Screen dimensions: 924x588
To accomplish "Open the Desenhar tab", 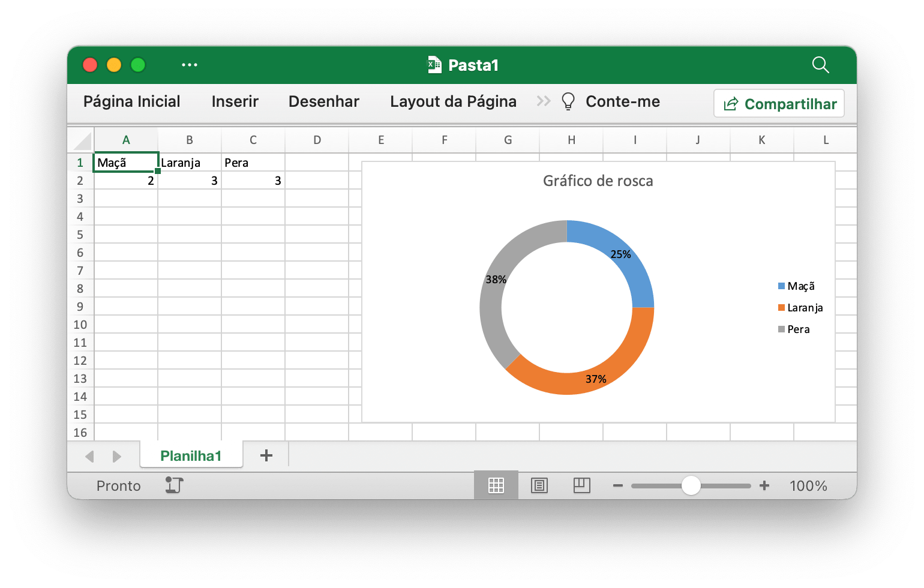I will pos(324,101).
